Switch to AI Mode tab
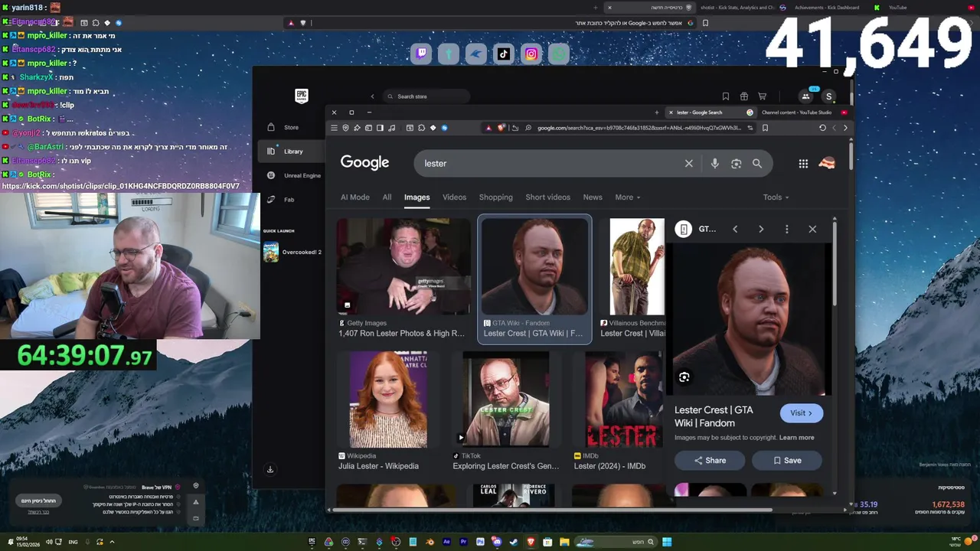The height and width of the screenshot is (551, 980). pyautogui.click(x=355, y=197)
